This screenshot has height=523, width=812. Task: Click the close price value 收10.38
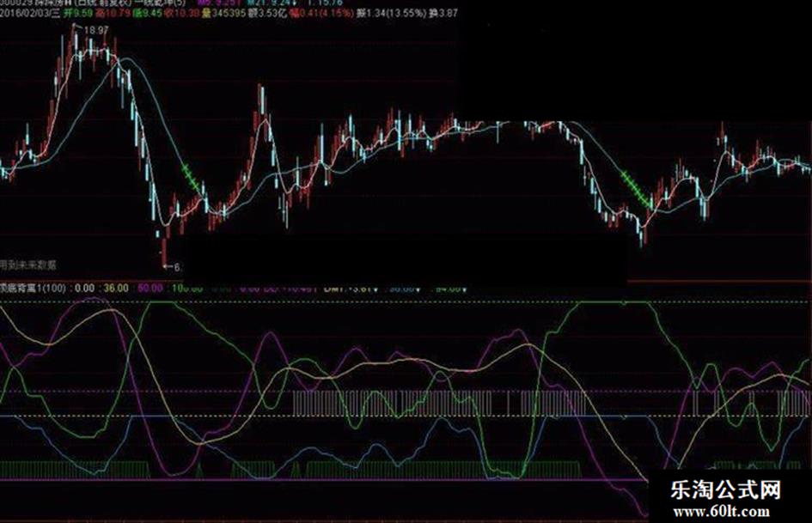click(182, 13)
